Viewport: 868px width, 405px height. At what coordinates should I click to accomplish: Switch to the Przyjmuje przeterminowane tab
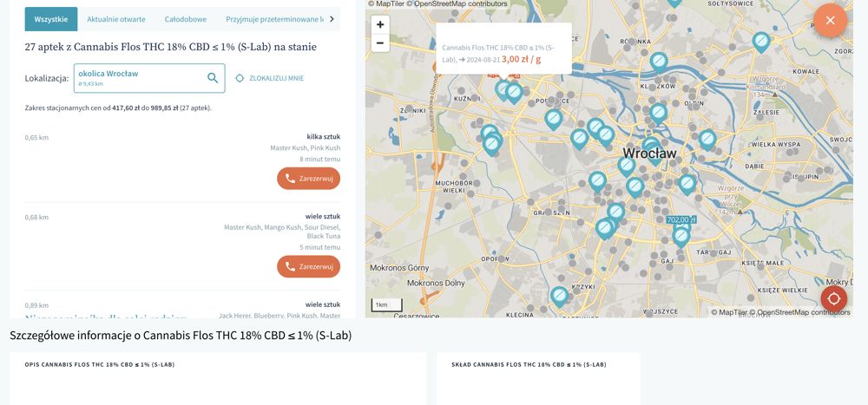(275, 19)
